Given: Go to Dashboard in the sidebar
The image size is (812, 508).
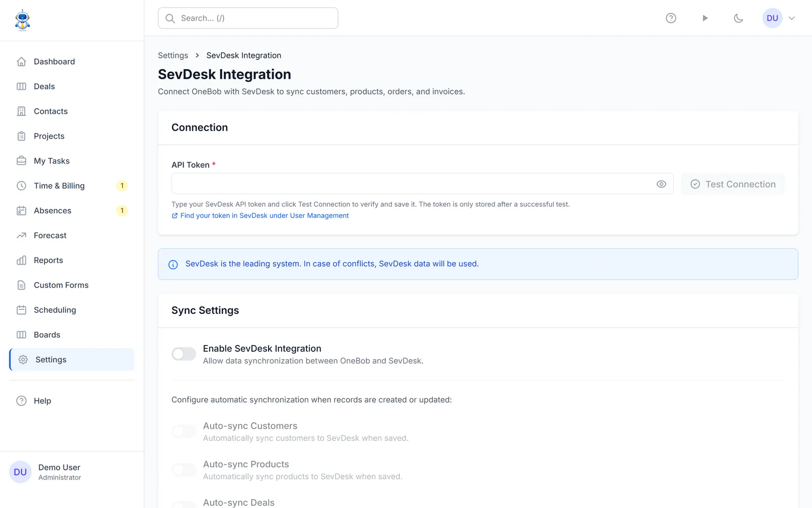Looking at the screenshot, I should (x=72, y=61).
